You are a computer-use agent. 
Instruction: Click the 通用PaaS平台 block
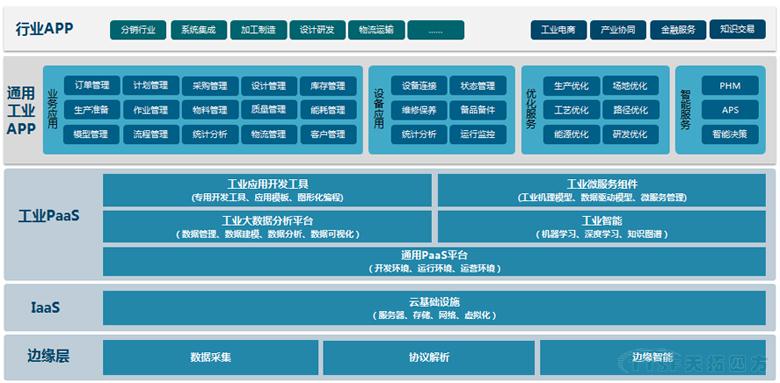tap(434, 262)
